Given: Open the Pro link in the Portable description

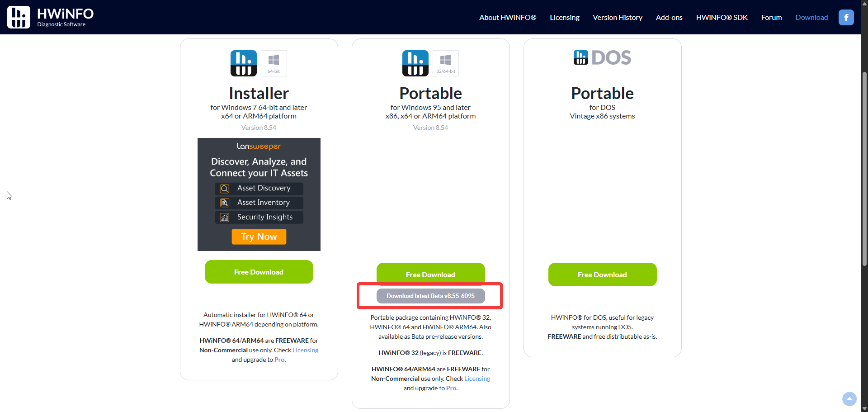Looking at the screenshot, I should click(451, 388).
